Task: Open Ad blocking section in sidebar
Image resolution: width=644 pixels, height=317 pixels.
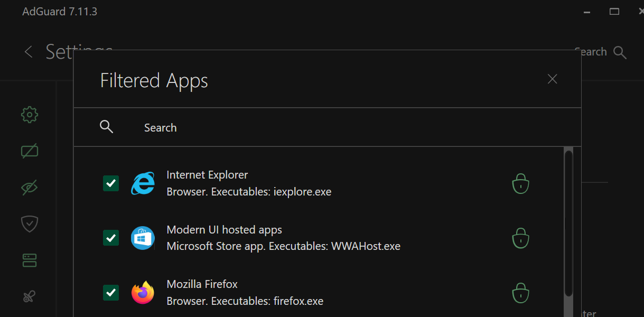Action: 30,151
